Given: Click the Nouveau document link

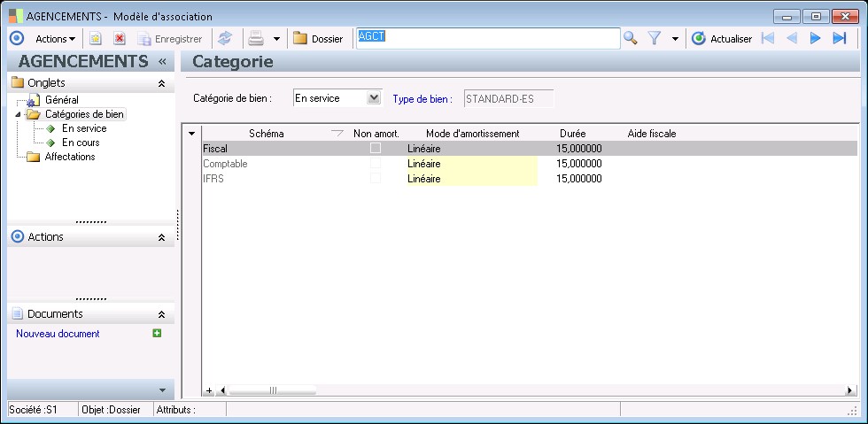Looking at the screenshot, I should 58,334.
